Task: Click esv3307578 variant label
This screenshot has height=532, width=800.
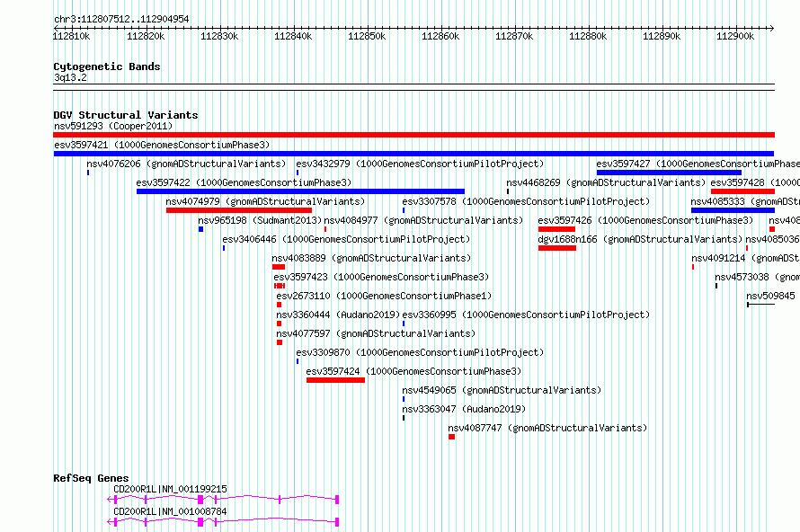Action: [526, 201]
